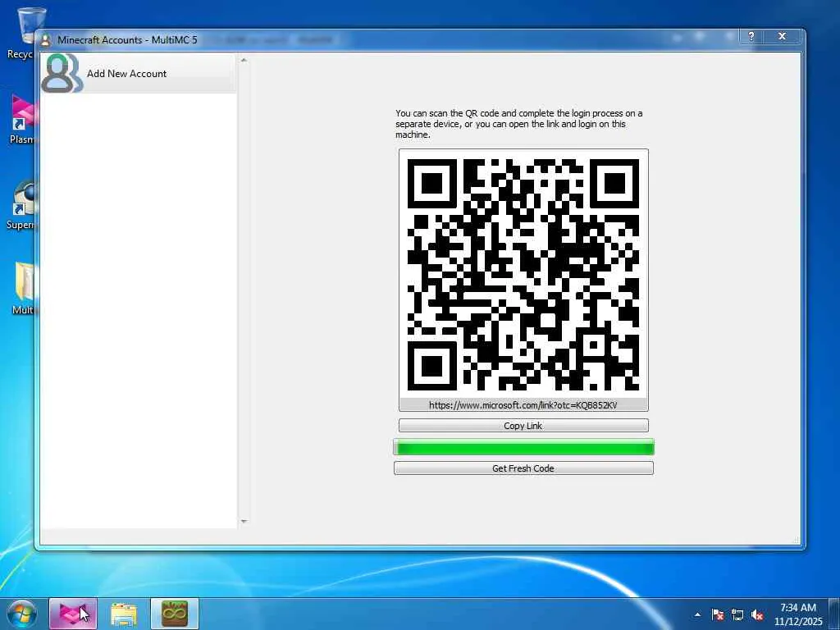The image size is (840, 630).
Task: Click the microsoft.com link URL text
Action: (523, 405)
